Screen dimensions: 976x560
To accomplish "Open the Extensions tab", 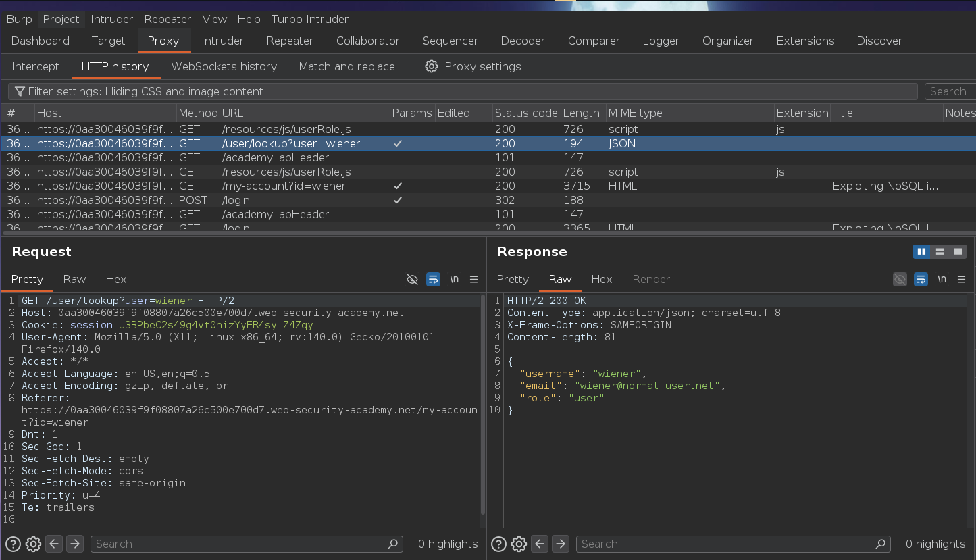I will pyautogui.click(x=805, y=41).
